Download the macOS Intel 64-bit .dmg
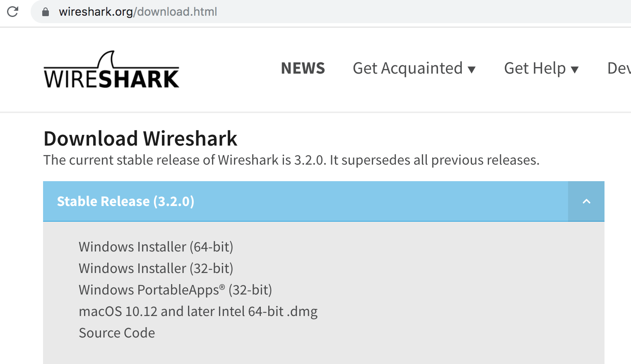Screen dimensions: 631x364 (x=198, y=311)
